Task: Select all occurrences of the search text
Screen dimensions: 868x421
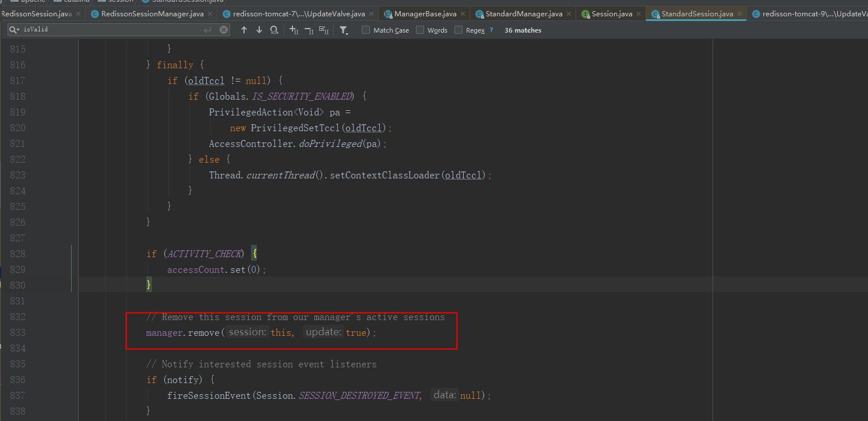Action: tap(324, 30)
